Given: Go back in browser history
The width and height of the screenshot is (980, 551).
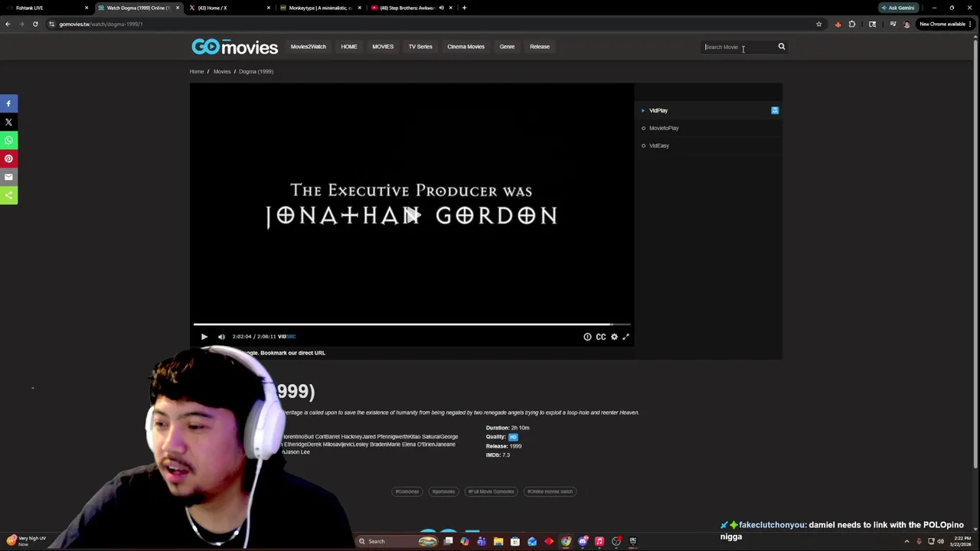Looking at the screenshot, I should click(x=8, y=24).
